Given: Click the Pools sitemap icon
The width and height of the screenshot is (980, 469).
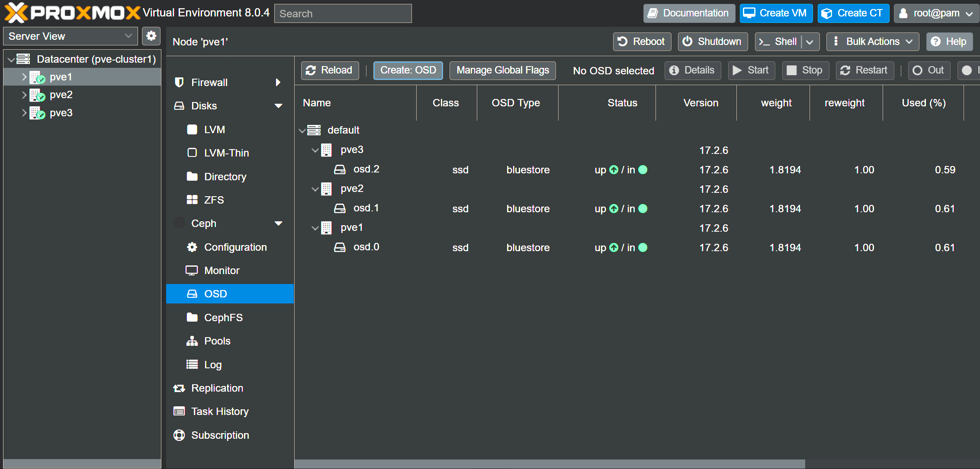Looking at the screenshot, I should click(x=192, y=341).
